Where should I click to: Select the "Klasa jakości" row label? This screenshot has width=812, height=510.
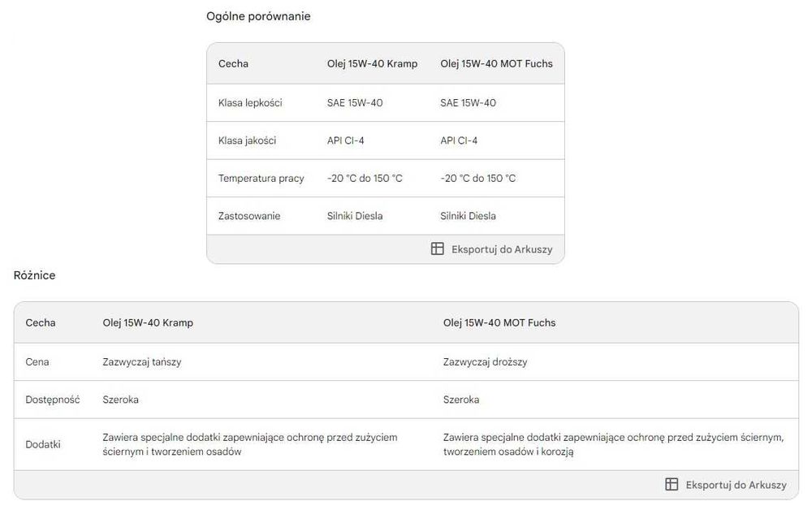pyautogui.click(x=247, y=140)
